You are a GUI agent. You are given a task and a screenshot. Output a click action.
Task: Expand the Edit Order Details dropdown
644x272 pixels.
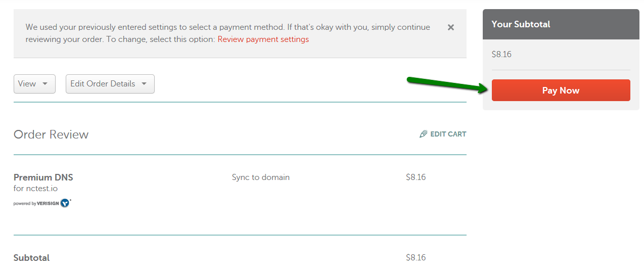[110, 84]
